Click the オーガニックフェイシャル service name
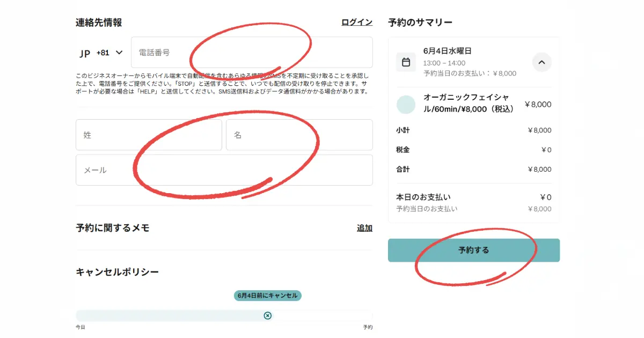The image size is (644, 338). point(470,103)
